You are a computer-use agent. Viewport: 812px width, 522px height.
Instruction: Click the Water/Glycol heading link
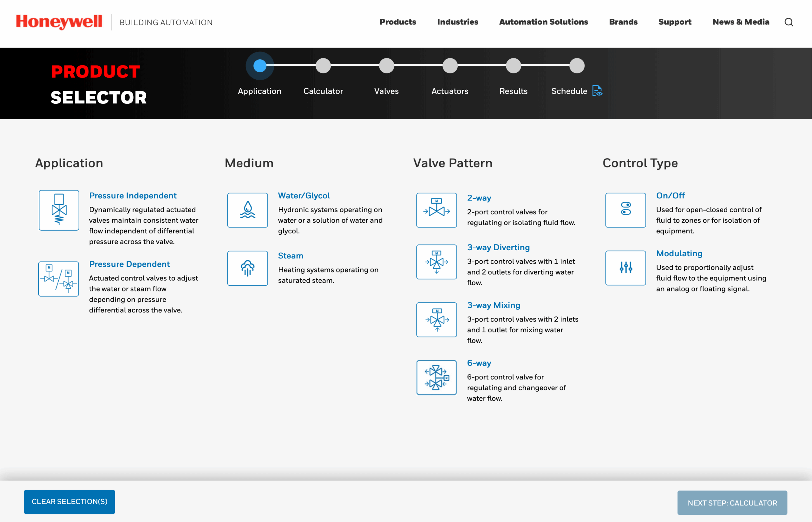click(x=304, y=196)
